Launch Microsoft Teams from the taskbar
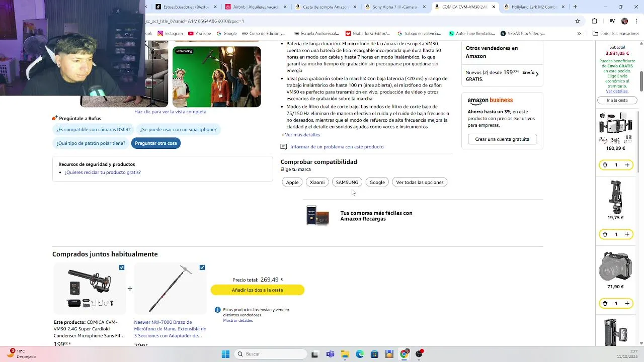The height and width of the screenshot is (362, 644). [x=330, y=354]
